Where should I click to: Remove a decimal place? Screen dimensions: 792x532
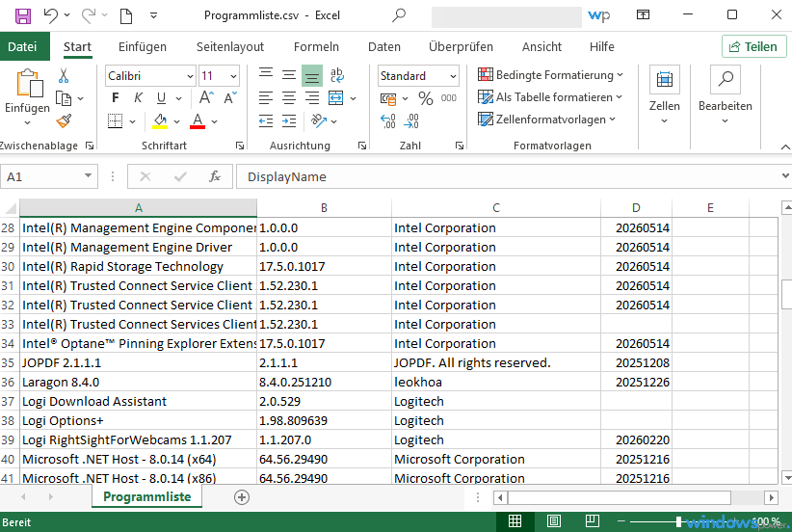click(x=411, y=121)
